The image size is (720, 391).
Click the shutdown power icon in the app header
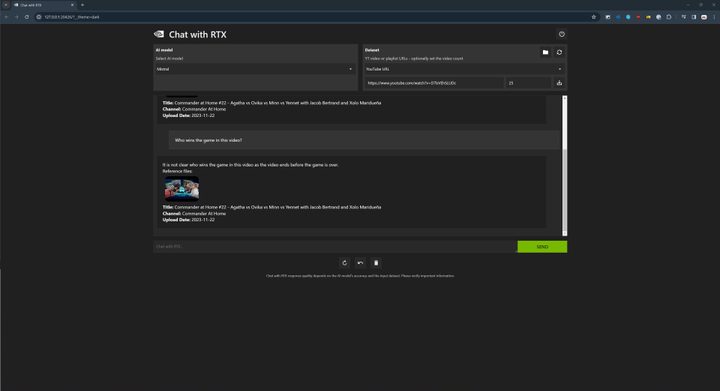click(x=562, y=34)
